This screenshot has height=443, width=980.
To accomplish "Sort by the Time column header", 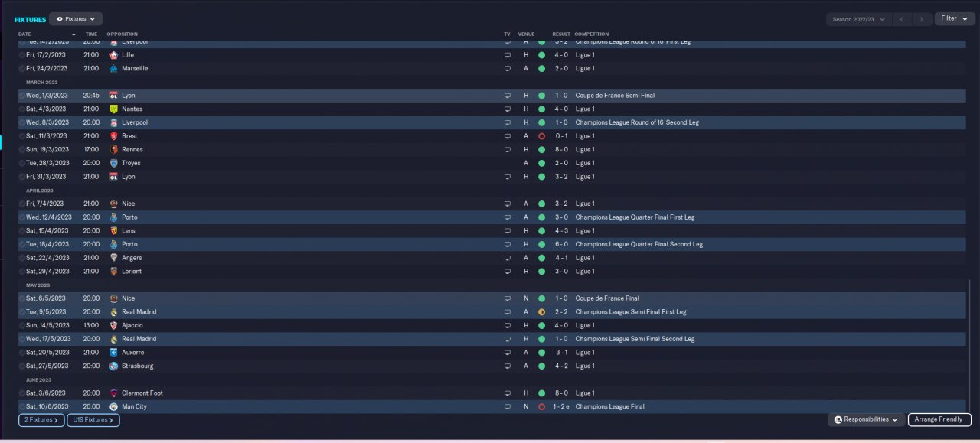I will tap(91, 34).
